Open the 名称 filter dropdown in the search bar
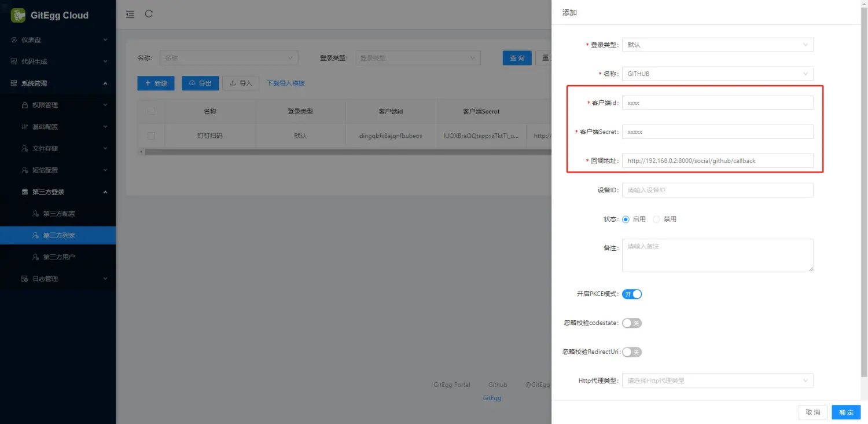868x424 pixels. [x=229, y=58]
